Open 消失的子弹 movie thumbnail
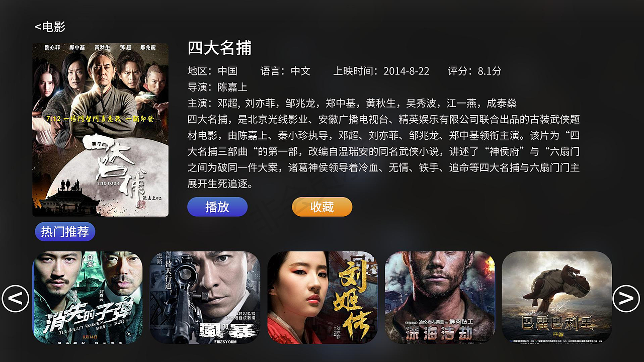The width and height of the screenshot is (644, 362). (x=88, y=298)
